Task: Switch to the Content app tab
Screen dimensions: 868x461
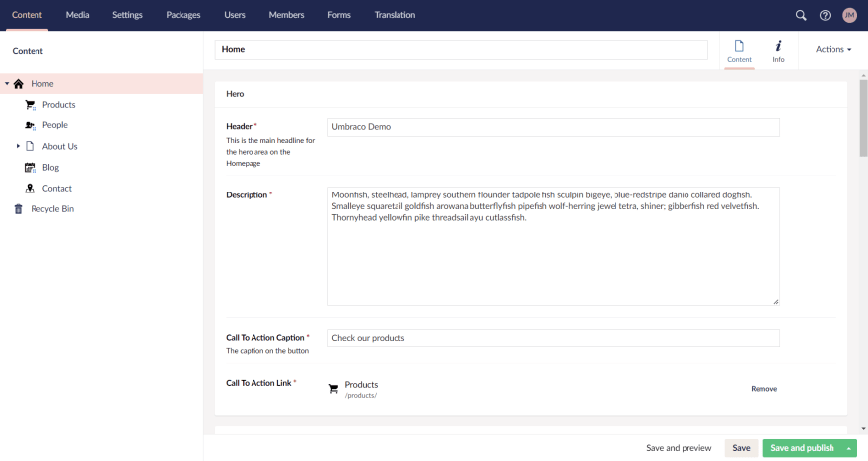Action: pos(739,51)
